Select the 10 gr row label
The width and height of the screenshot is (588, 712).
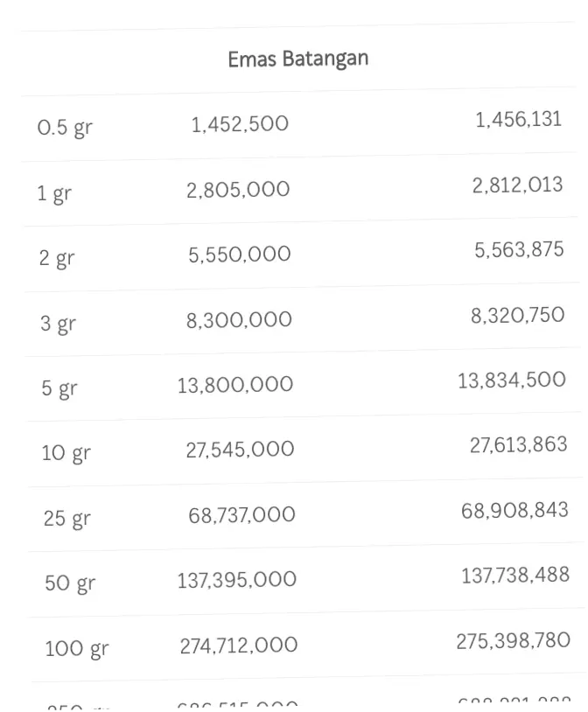[x=66, y=453]
